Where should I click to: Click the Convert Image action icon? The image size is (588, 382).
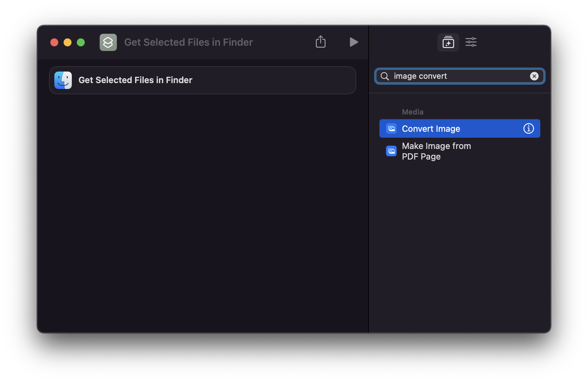tap(391, 128)
